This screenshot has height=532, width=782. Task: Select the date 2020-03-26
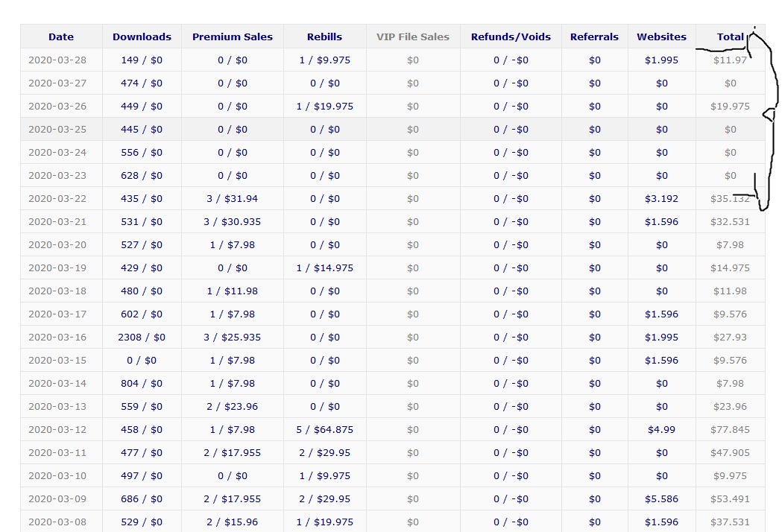pyautogui.click(x=57, y=107)
